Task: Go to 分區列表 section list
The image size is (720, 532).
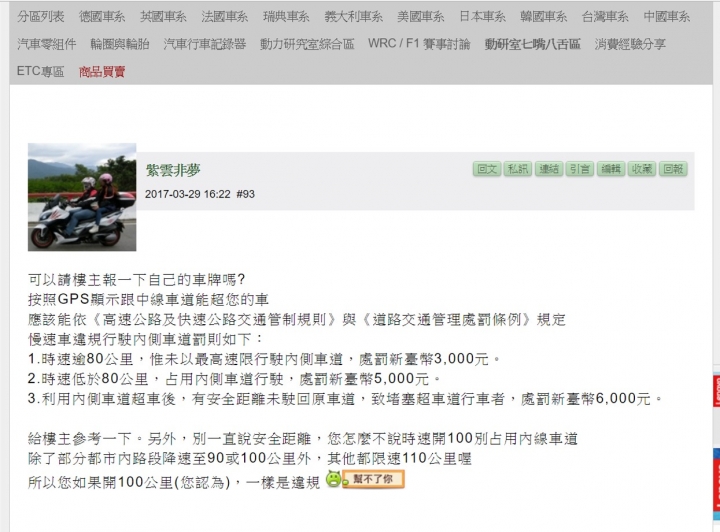Action: (40, 17)
